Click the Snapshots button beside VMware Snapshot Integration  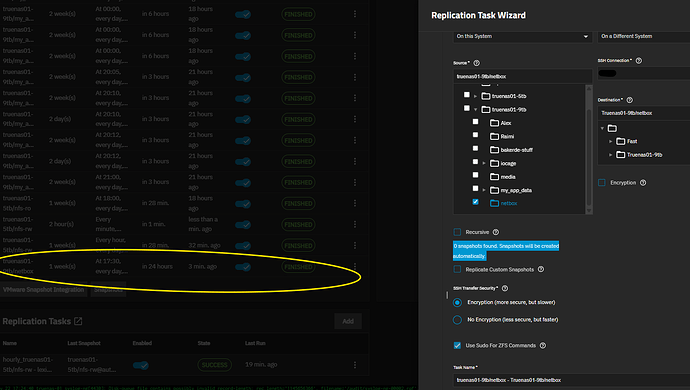pyautogui.click(x=108, y=290)
